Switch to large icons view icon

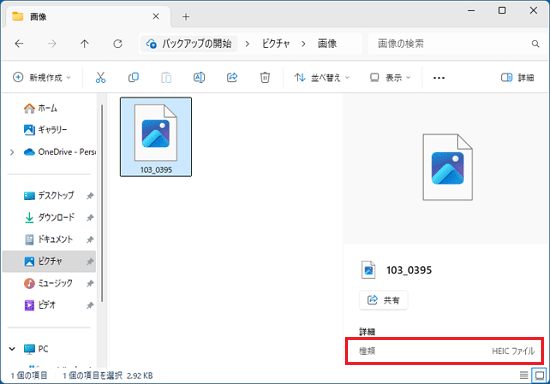coord(539,376)
